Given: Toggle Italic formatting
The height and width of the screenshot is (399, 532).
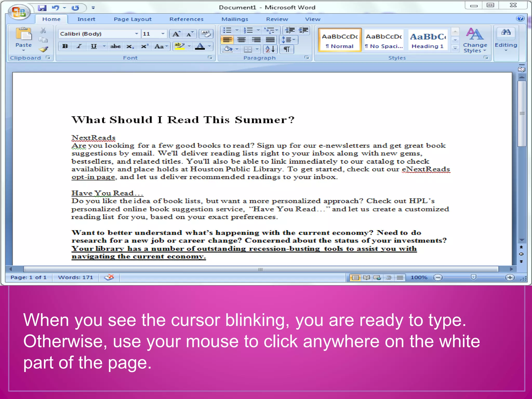Looking at the screenshot, I should [x=79, y=46].
